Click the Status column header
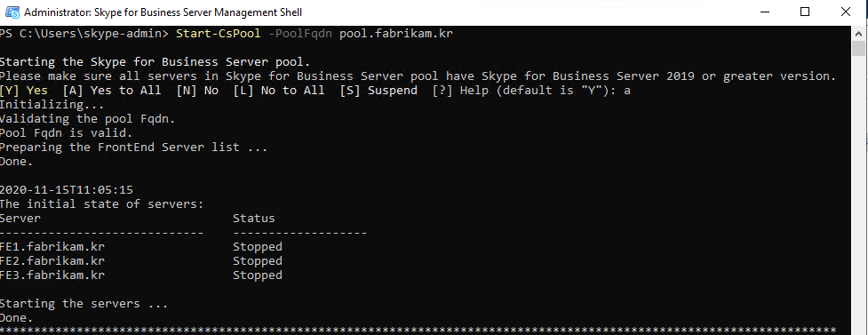 tap(253, 219)
